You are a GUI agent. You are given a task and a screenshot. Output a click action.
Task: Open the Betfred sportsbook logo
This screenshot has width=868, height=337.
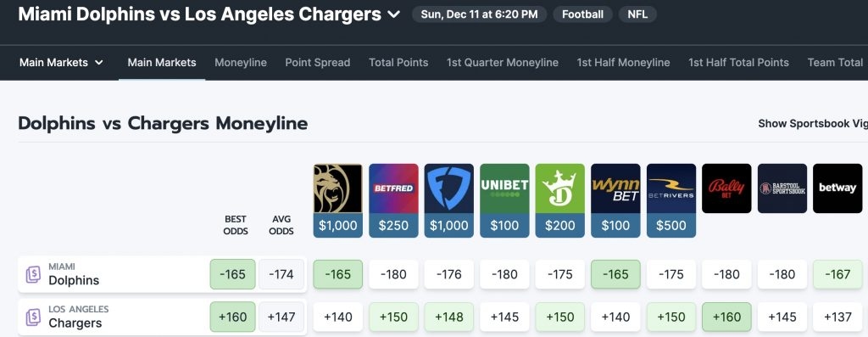[x=393, y=188]
